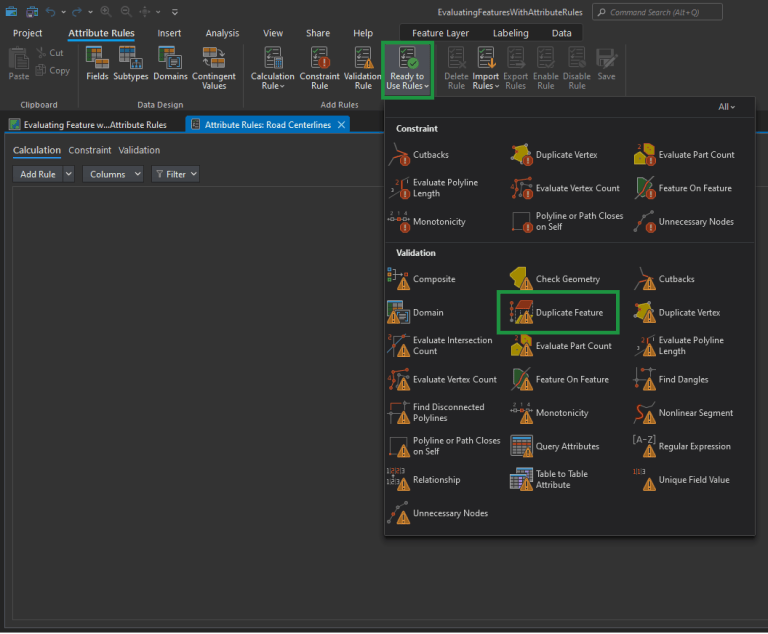Click the Paste clipboard button

click(x=19, y=64)
